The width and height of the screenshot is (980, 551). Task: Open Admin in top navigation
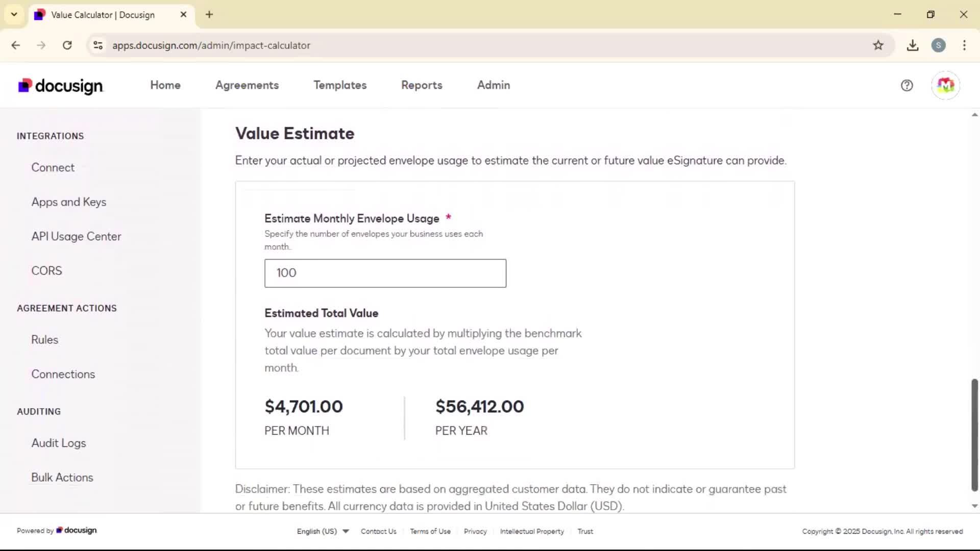coord(494,85)
